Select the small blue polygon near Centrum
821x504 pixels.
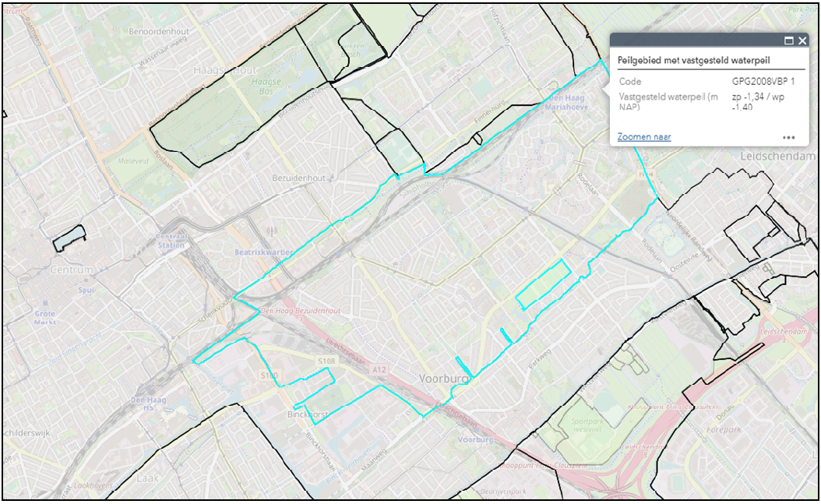pos(68,238)
